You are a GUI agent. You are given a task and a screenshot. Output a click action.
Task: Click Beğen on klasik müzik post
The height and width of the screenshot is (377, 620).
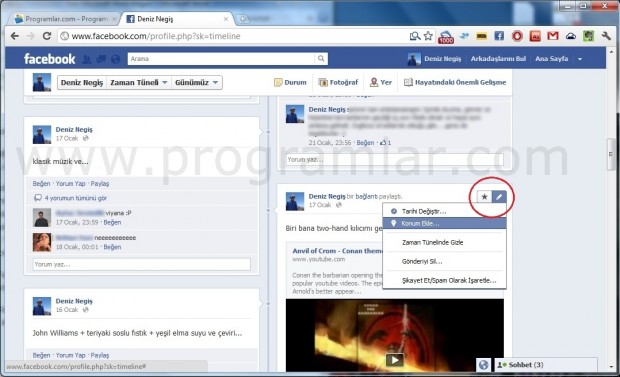41,184
